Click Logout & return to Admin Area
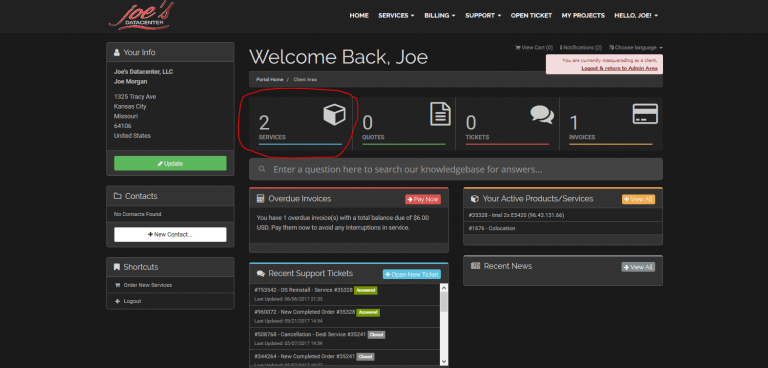 click(x=619, y=68)
